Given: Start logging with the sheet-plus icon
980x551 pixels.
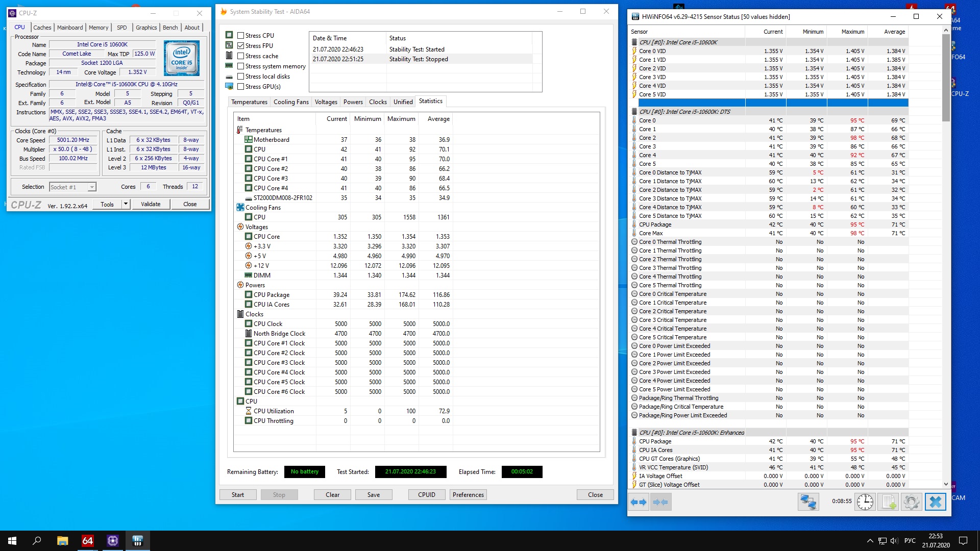Looking at the screenshot, I should [889, 502].
